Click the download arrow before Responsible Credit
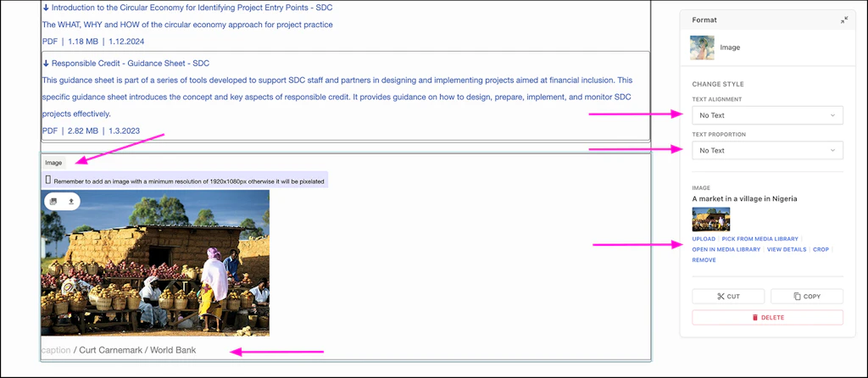Image resolution: width=868 pixels, height=378 pixels. [x=46, y=63]
